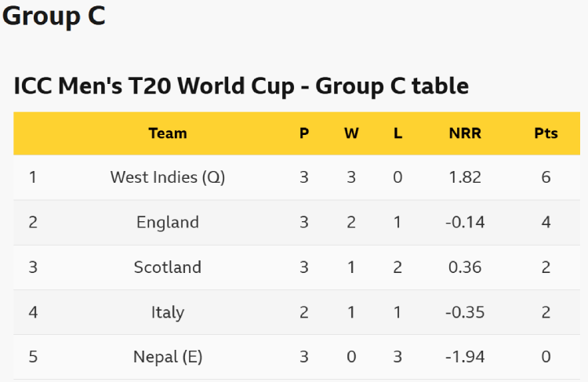The height and width of the screenshot is (382, 588).
Task: Select Italy's NRR value -0.35
Action: tap(465, 312)
